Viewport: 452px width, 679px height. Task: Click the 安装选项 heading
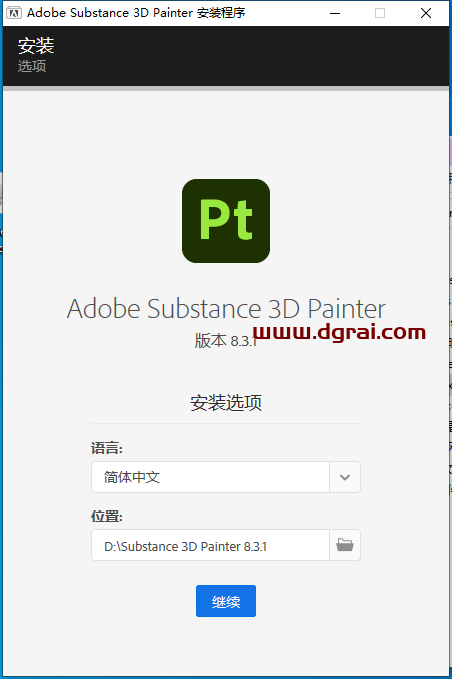click(226, 403)
